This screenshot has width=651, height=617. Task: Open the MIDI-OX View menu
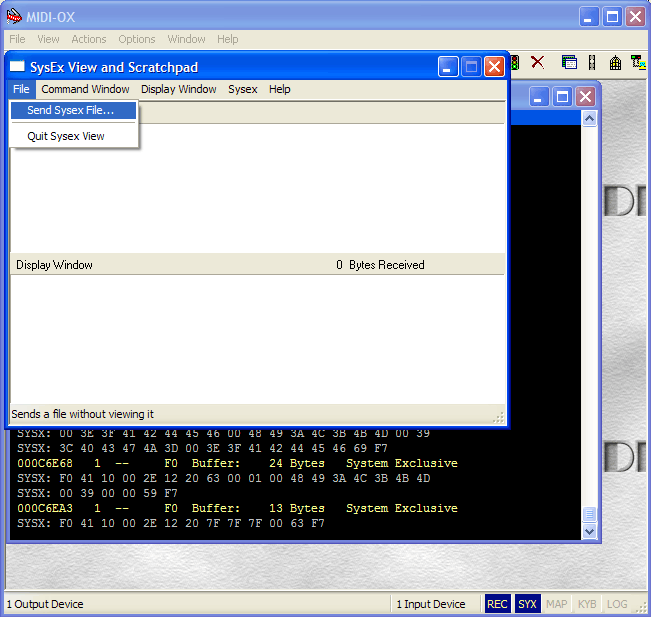(x=48, y=39)
